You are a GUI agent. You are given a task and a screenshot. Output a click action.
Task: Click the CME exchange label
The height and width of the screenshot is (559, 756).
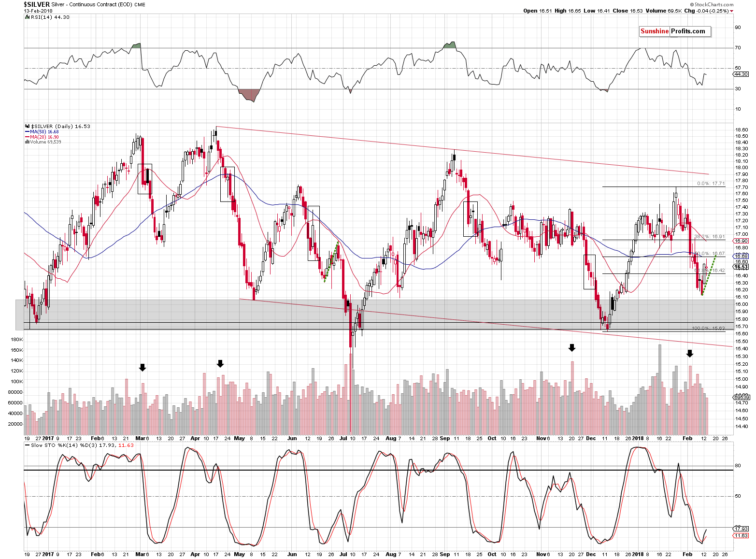pos(140,4)
